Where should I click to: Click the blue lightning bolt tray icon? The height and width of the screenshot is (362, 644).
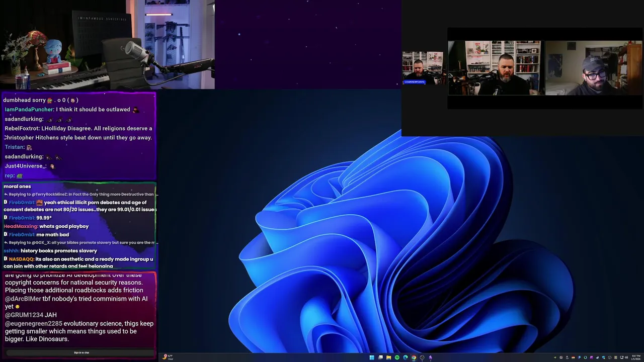[579, 357]
